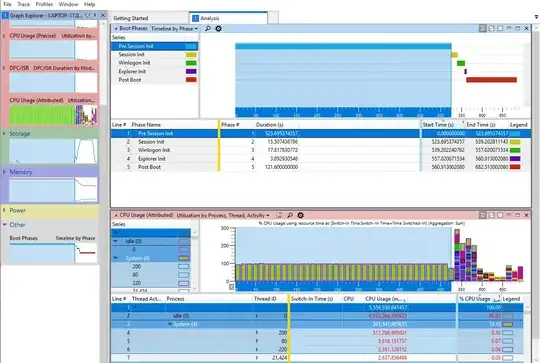Collapse Idle (0) in the CPU series list
Screen dimensions: 540x363
point(116,241)
